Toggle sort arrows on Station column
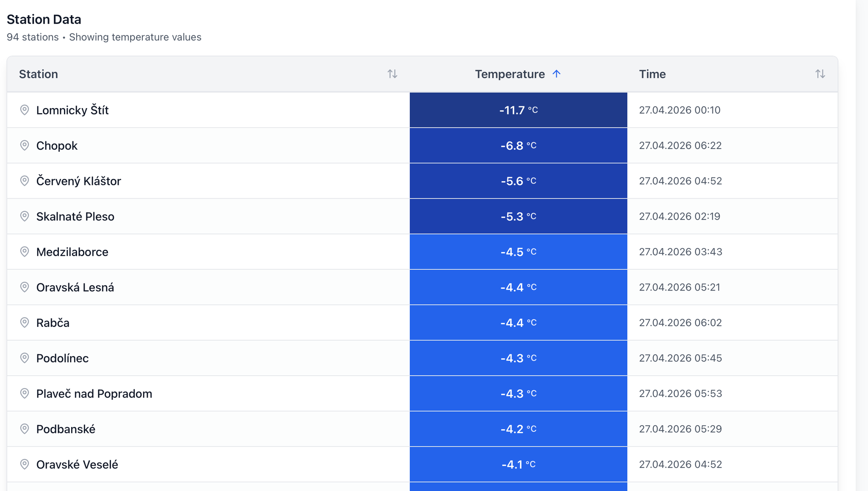 coord(392,74)
